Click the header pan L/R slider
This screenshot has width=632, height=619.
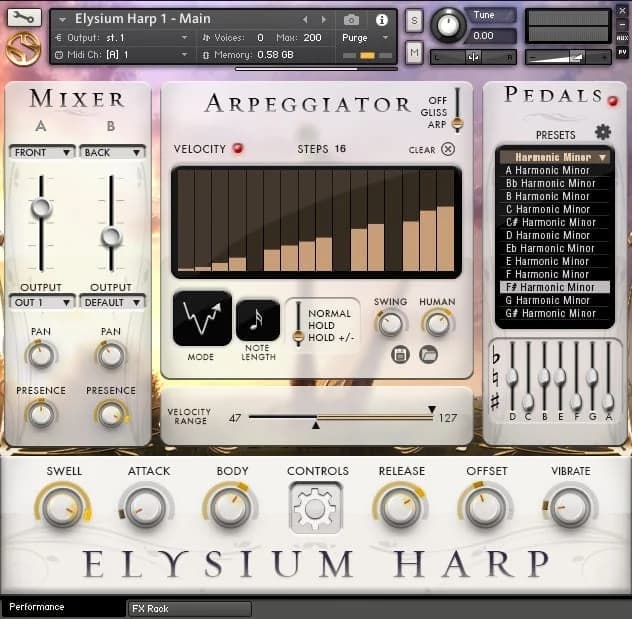point(474,57)
